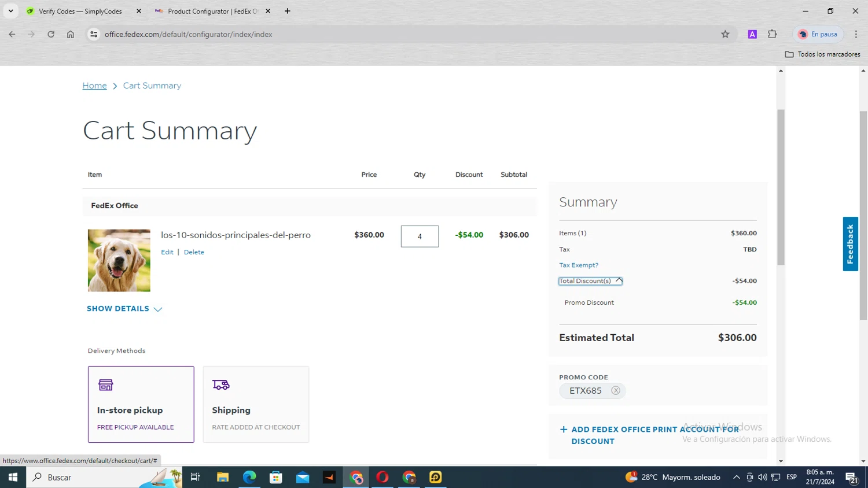Click the store icon in pickup card
Viewport: 868px width, 488px height.
tap(106, 385)
